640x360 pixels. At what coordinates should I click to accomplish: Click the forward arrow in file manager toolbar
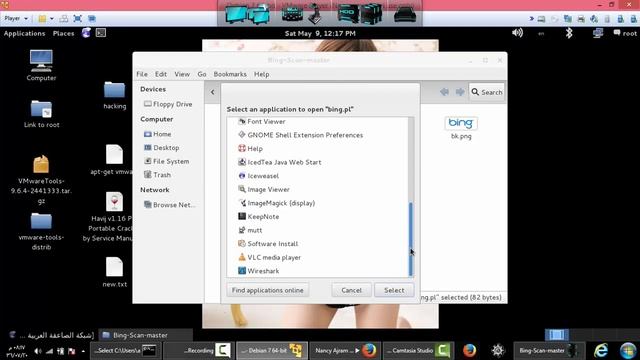pos(460,92)
